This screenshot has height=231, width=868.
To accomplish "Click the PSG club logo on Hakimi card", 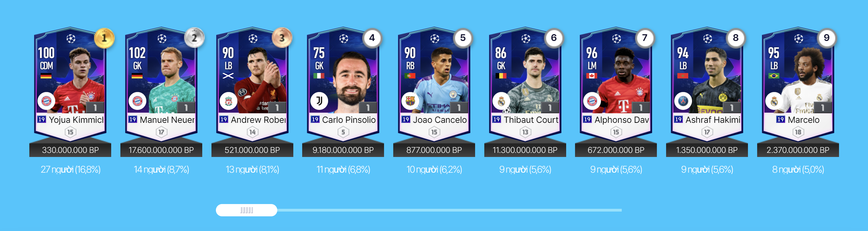I will 683,101.
